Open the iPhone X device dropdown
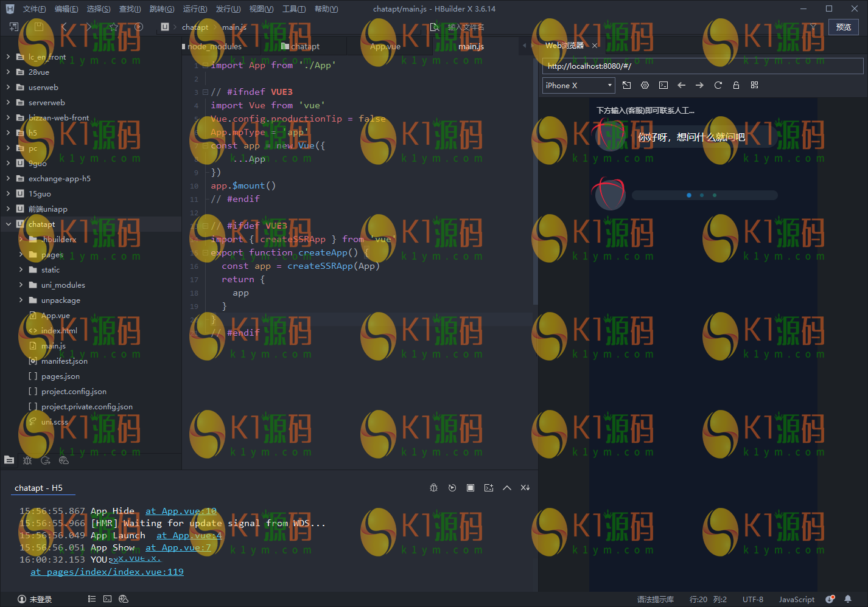 579,86
